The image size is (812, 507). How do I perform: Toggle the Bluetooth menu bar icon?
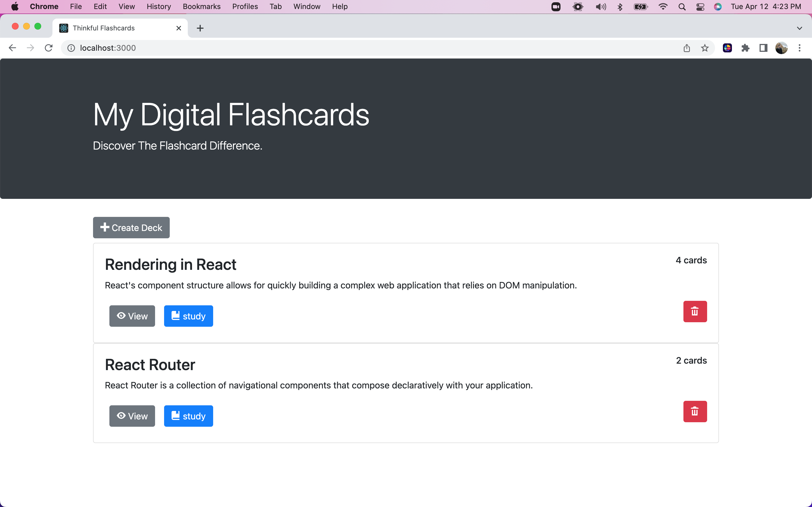point(620,7)
